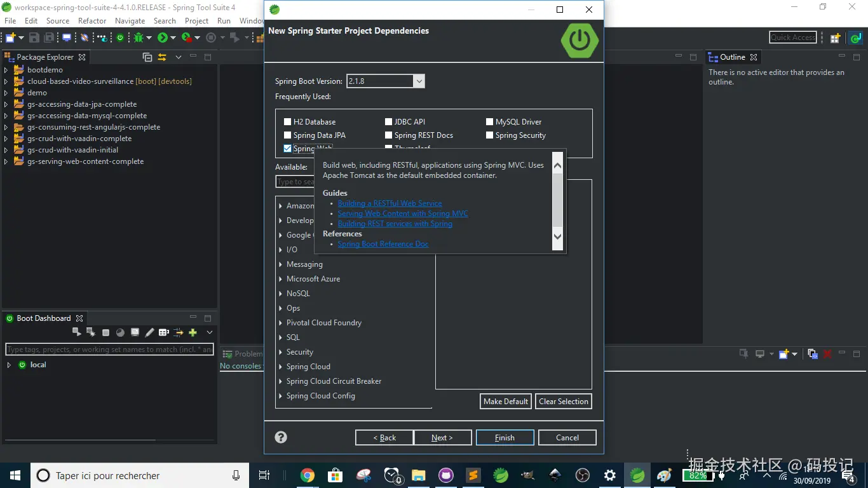Viewport: 868px width, 488px height.
Task: Open the Spring Boot Version dropdown
Action: coord(419,81)
